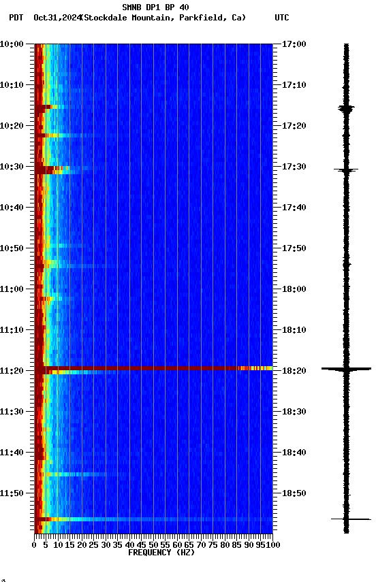This screenshot has width=376, height=588.
Task: Click the '80' frequency axis label
Action: point(225,545)
